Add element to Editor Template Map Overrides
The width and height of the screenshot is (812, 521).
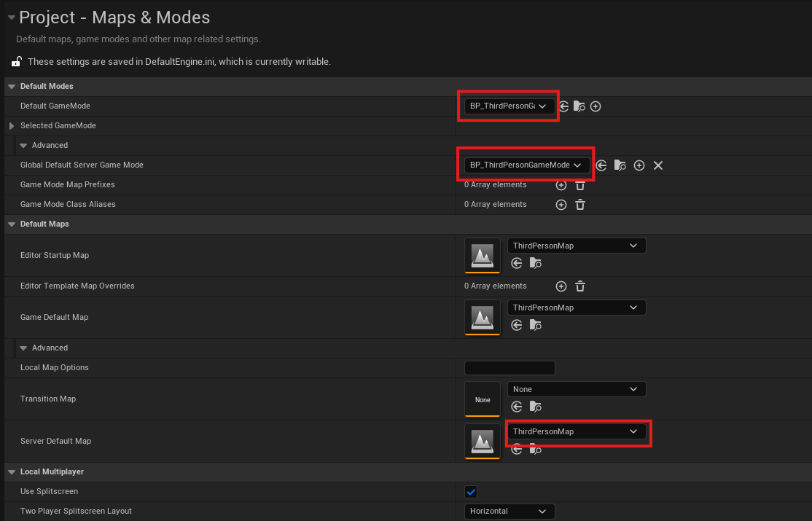coord(561,286)
